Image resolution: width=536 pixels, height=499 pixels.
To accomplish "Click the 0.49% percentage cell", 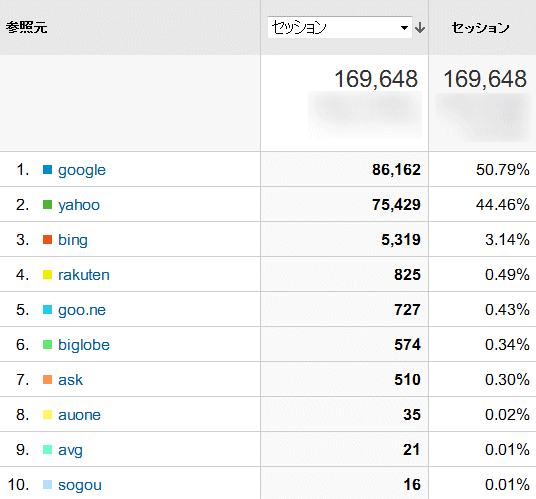I will (507, 275).
